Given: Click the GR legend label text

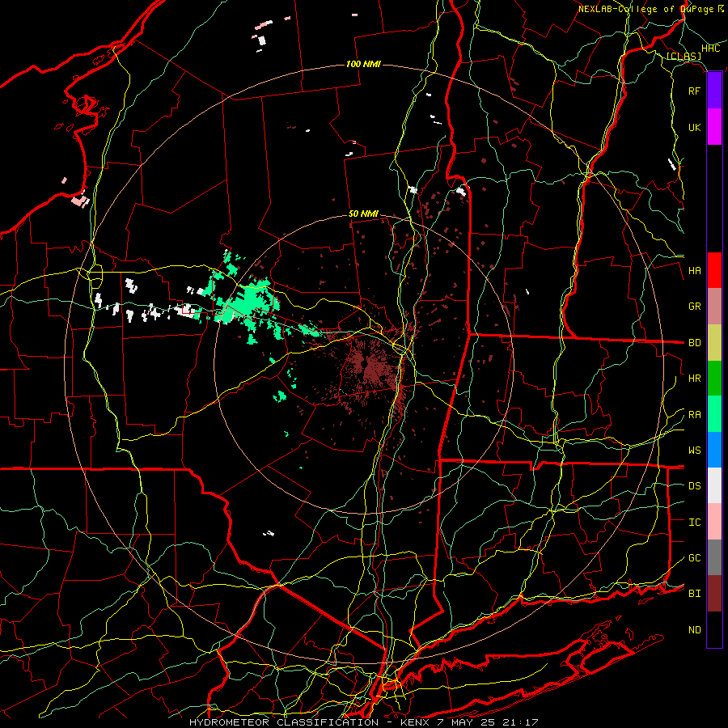Looking at the screenshot, I should (x=694, y=307).
